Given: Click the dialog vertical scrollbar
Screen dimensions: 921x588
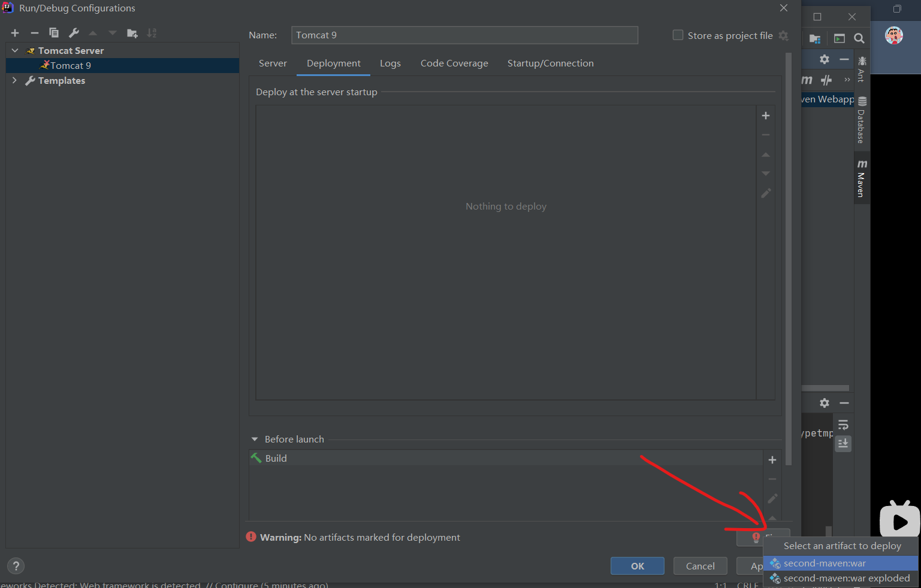Looking at the screenshot, I should tap(789, 259).
